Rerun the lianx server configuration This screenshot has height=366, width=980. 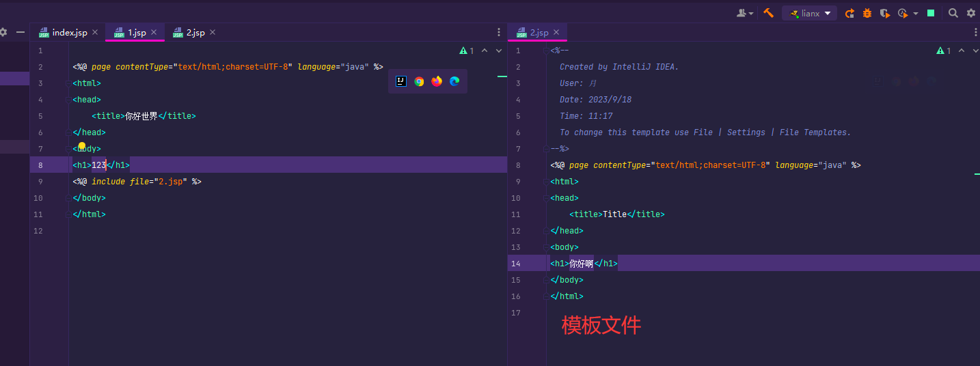tap(849, 13)
